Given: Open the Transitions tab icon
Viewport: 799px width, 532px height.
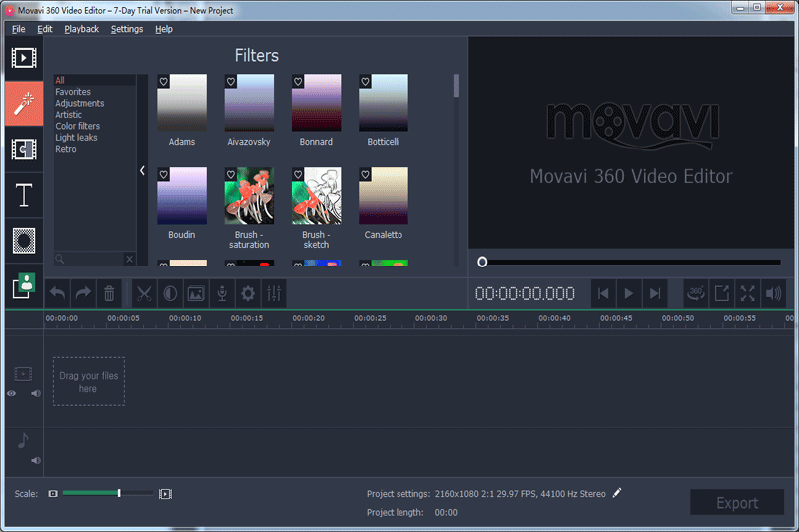Looking at the screenshot, I should click(24, 149).
